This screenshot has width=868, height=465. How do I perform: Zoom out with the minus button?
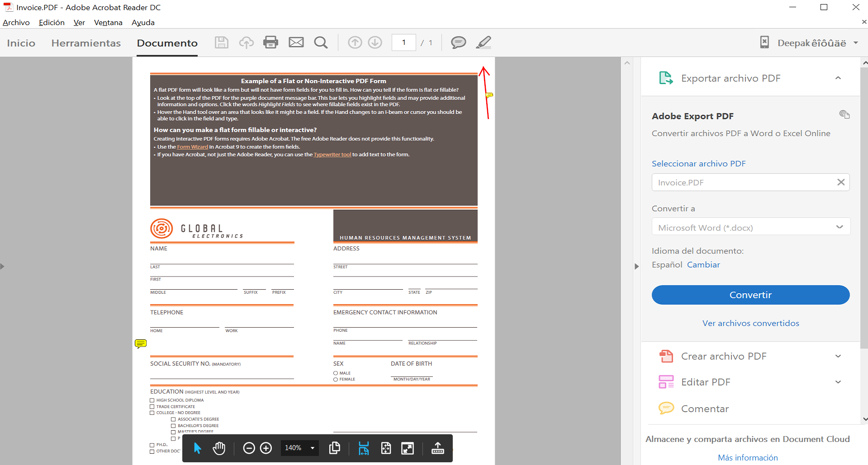pyautogui.click(x=249, y=448)
